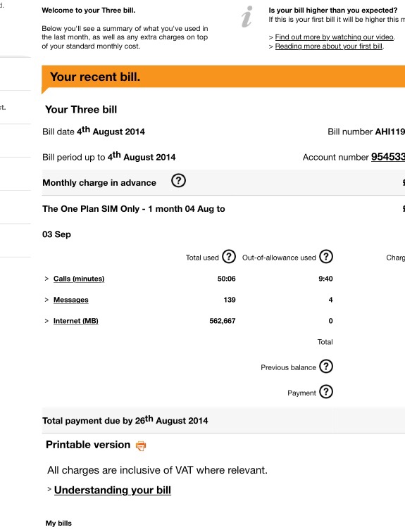The image size is (405, 532).
Task: Open the Calls (minutes) link
Action: 79,279
